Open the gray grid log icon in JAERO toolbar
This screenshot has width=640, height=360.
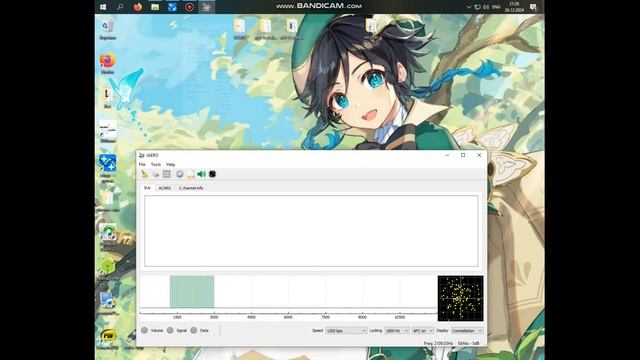pos(167,174)
